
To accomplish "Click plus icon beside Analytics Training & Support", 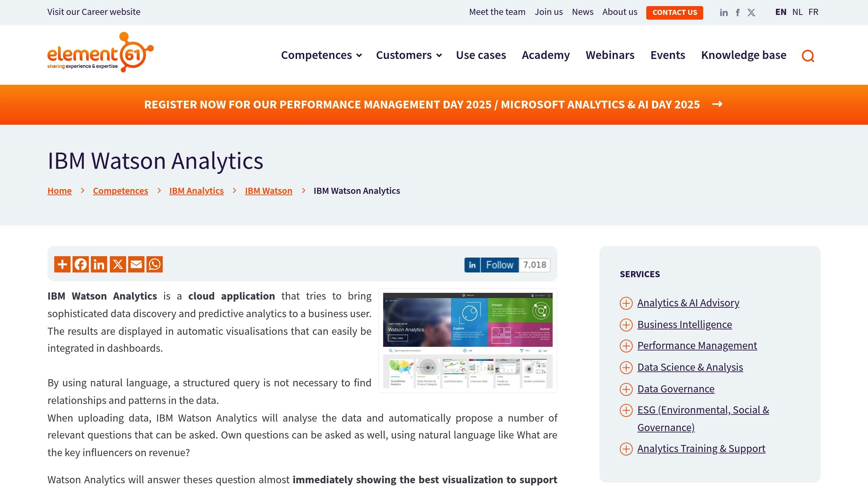I will tap(626, 449).
